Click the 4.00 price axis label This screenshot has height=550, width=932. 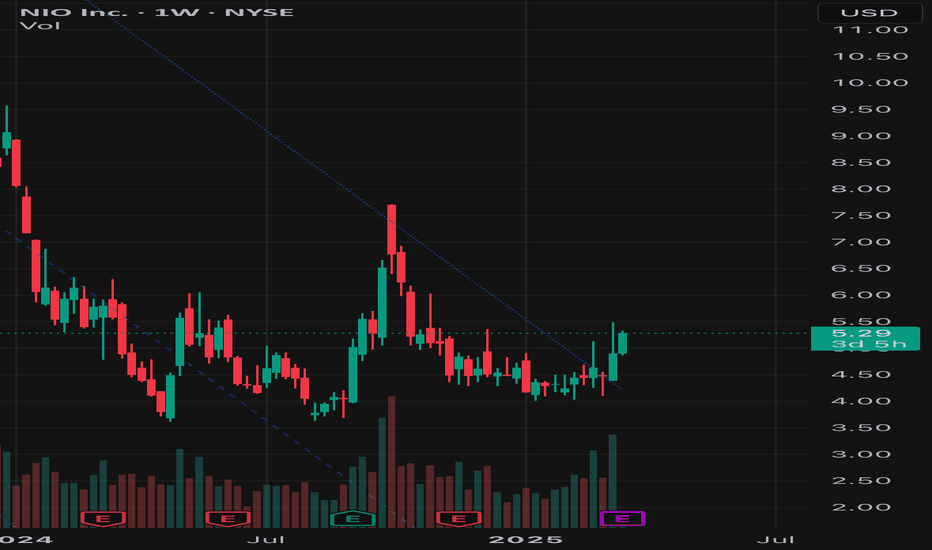tap(861, 401)
